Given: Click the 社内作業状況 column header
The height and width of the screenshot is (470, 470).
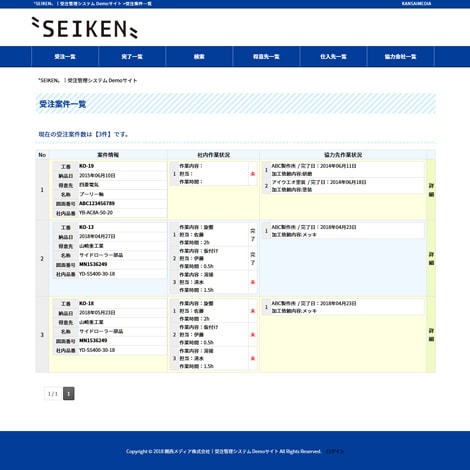Looking at the screenshot, I should click(214, 155).
